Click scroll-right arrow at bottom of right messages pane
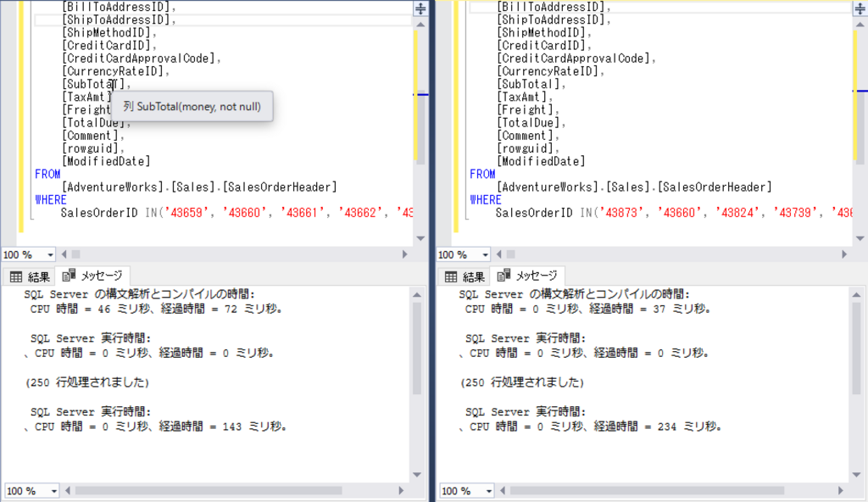The width and height of the screenshot is (868, 502). click(x=841, y=491)
